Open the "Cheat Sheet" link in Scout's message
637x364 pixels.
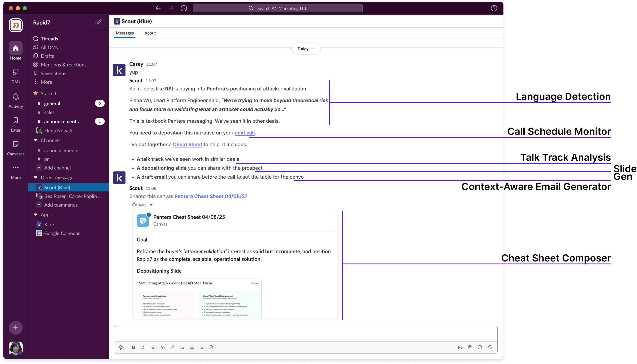point(187,145)
